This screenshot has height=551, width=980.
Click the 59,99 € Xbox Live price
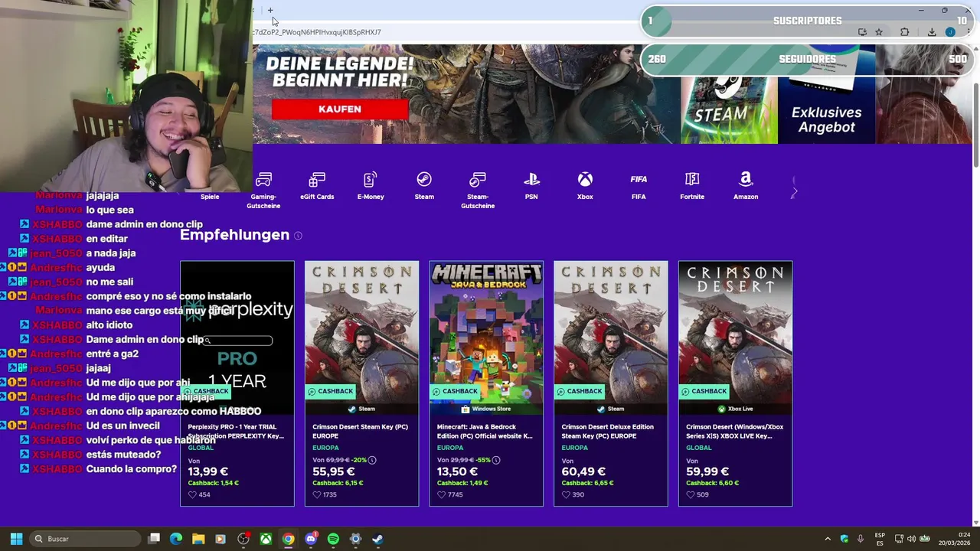[707, 472]
